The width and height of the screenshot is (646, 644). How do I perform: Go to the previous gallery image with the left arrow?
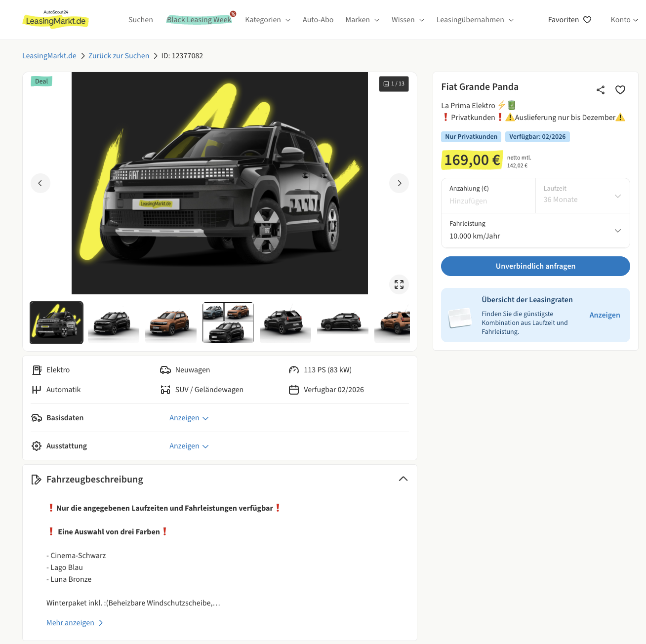(x=40, y=183)
